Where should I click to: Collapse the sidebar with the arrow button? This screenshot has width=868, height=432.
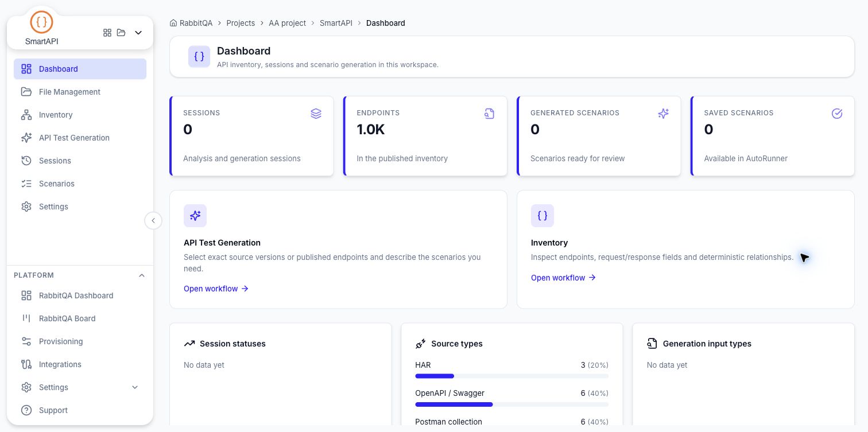click(153, 220)
